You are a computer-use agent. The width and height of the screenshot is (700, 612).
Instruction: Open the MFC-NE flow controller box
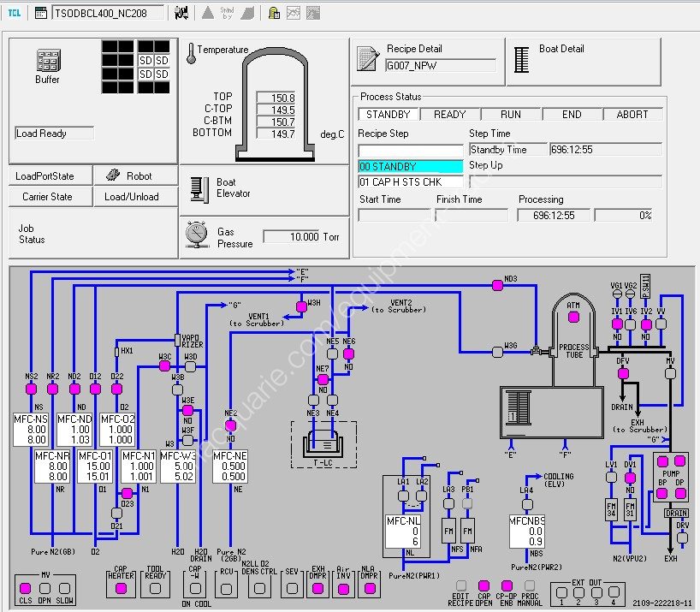click(x=230, y=466)
